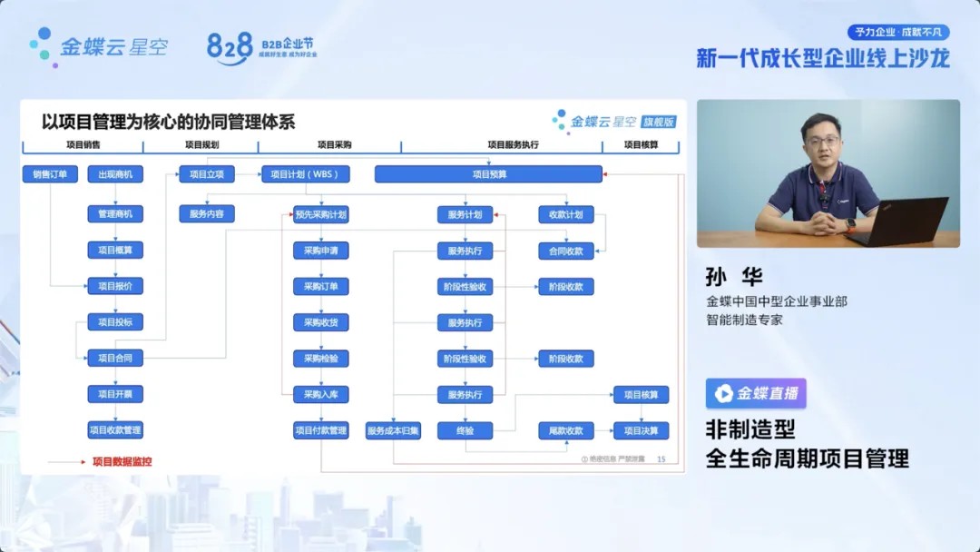Click the 收款计划 flowchart box

pyautogui.click(x=566, y=214)
